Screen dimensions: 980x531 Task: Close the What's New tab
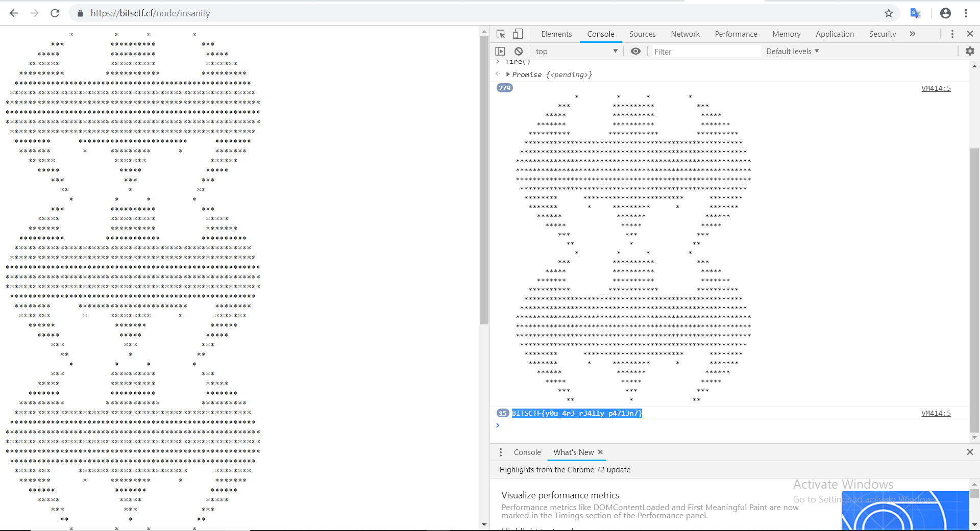[600, 452]
